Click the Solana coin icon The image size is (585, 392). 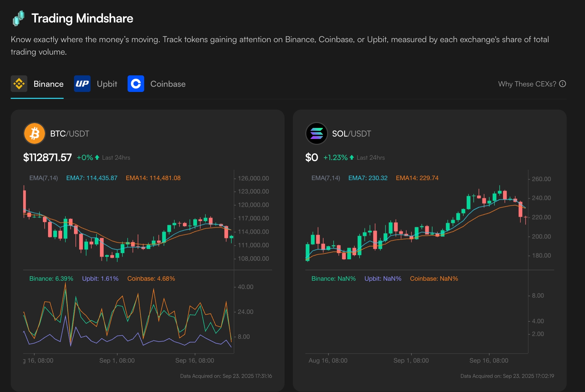(317, 133)
